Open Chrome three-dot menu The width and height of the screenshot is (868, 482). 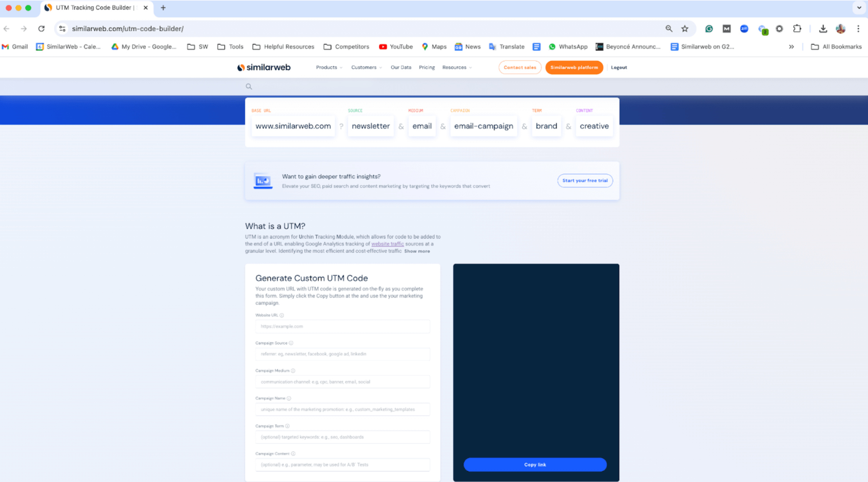tap(858, 29)
